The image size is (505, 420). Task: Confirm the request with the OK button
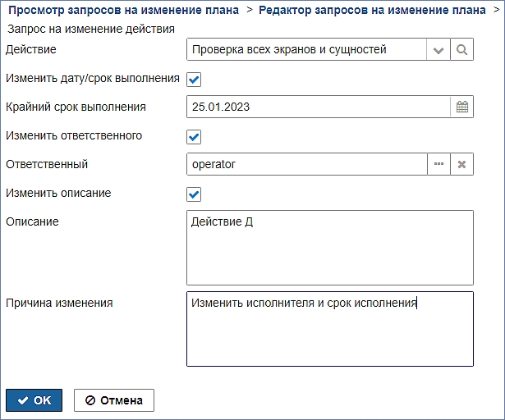34,400
